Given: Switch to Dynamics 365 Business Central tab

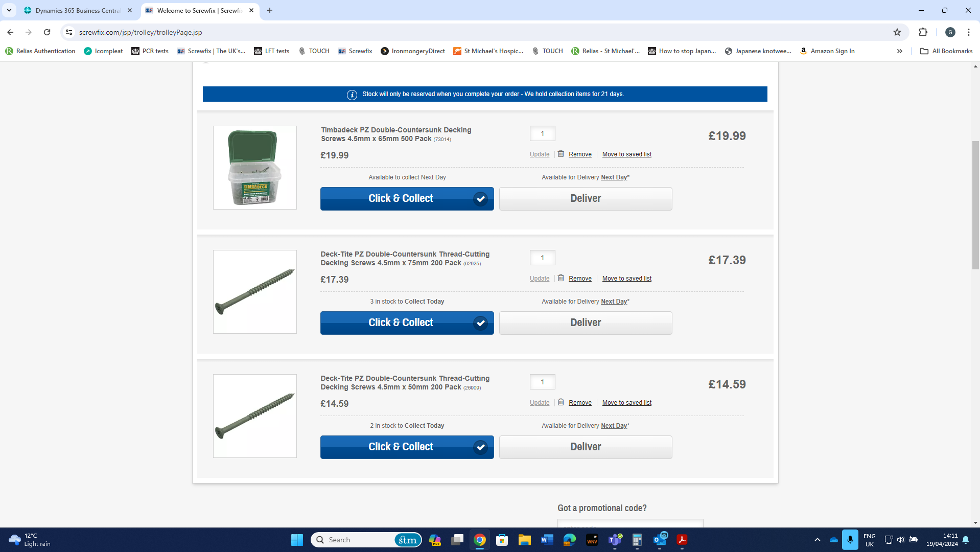Looking at the screenshot, I should [x=78, y=10].
